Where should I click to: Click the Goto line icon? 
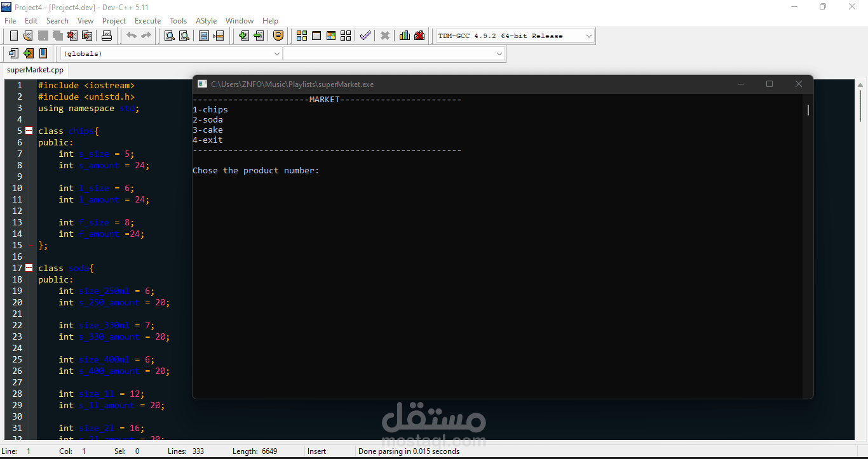(x=219, y=36)
